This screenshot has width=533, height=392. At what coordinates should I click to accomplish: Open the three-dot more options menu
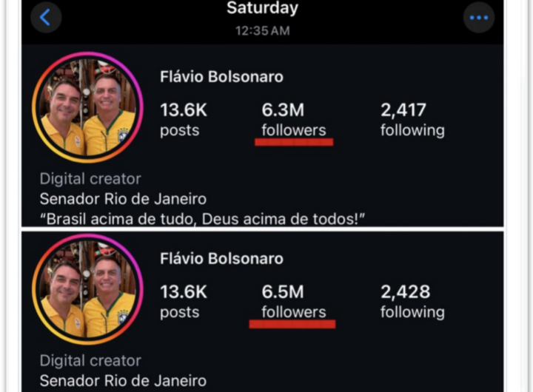[x=478, y=17]
